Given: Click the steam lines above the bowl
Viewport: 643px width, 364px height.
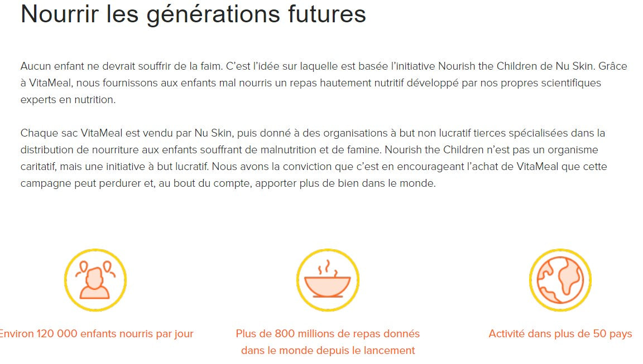Looking at the screenshot, I should (x=327, y=266).
